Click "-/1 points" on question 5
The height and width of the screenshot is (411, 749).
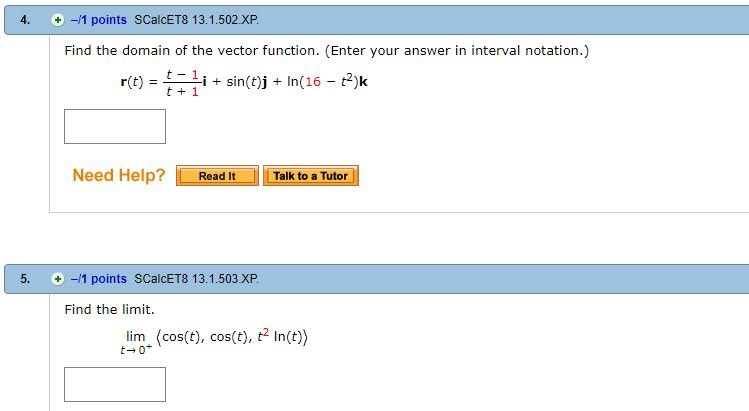coord(99,279)
